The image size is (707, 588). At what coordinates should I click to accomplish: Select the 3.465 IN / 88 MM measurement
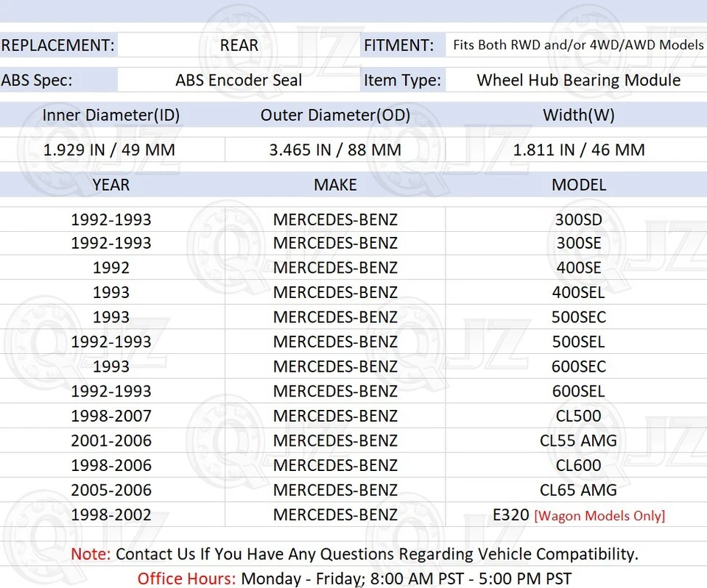[335, 149]
